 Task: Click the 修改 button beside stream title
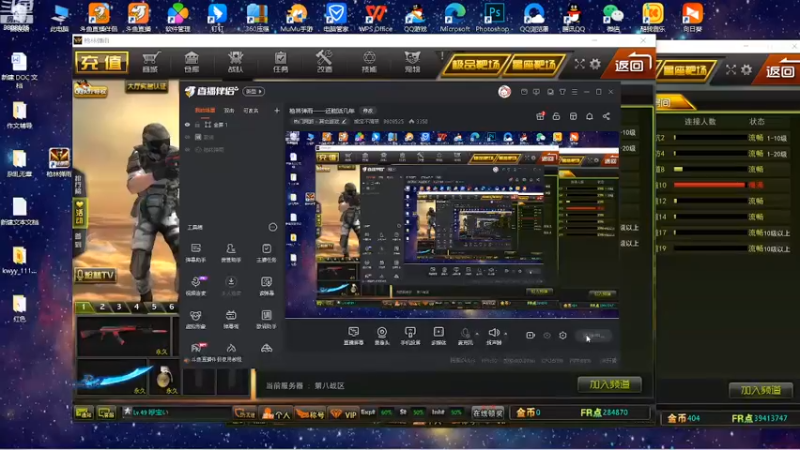(x=368, y=111)
